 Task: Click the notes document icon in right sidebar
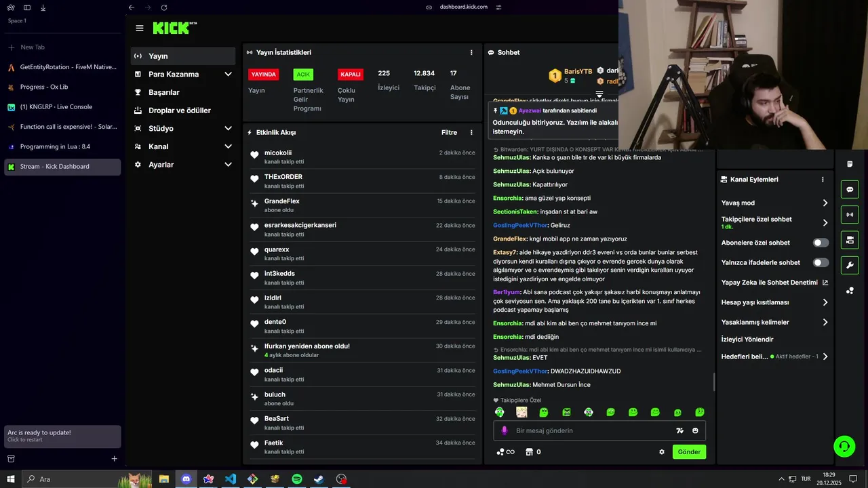pos(850,164)
